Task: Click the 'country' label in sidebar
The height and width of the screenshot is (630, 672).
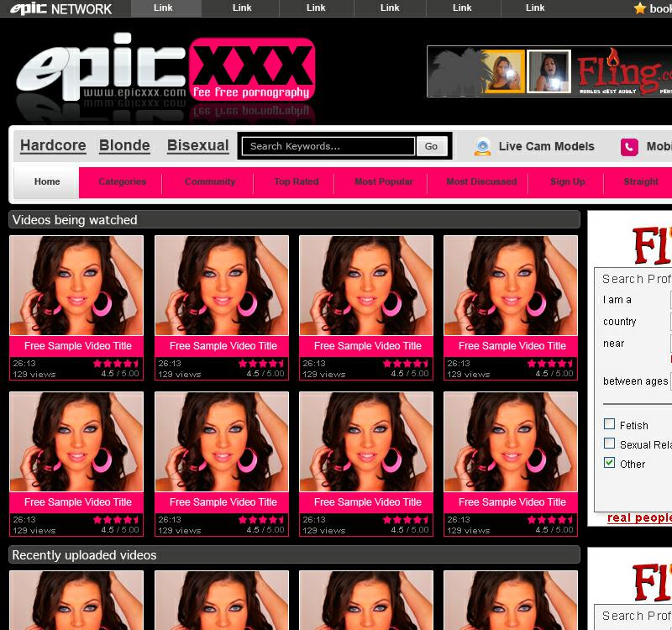Action: (x=619, y=322)
